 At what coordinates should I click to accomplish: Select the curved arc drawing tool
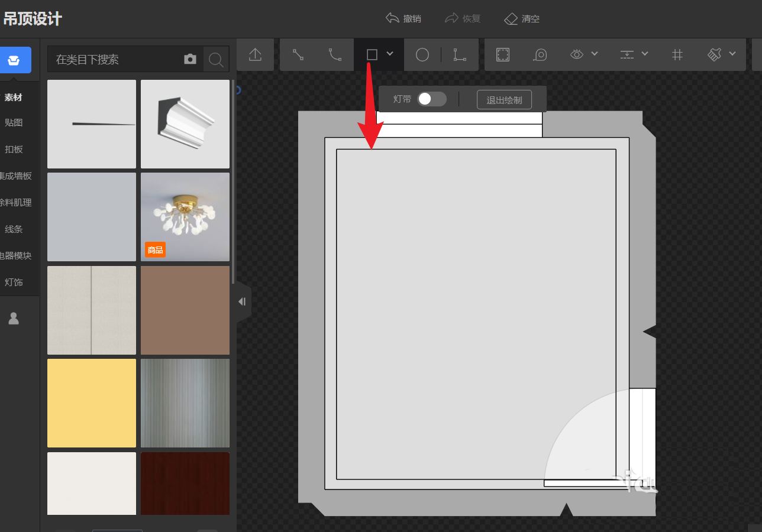coord(335,55)
